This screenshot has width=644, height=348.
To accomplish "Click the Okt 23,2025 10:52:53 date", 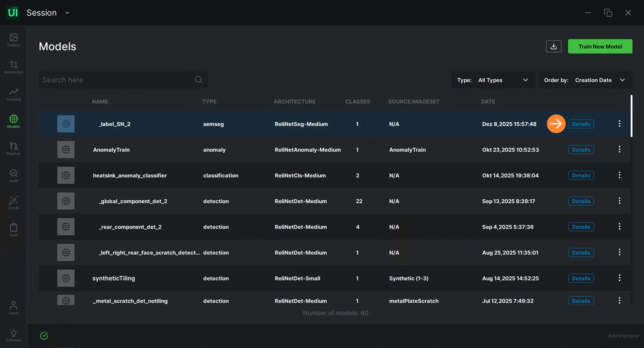I will (x=510, y=150).
